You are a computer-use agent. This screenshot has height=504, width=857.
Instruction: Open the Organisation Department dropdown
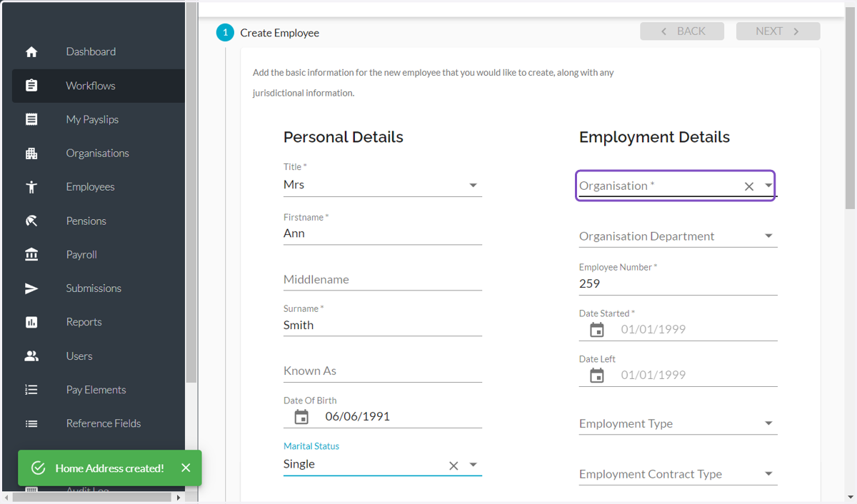[x=678, y=236]
